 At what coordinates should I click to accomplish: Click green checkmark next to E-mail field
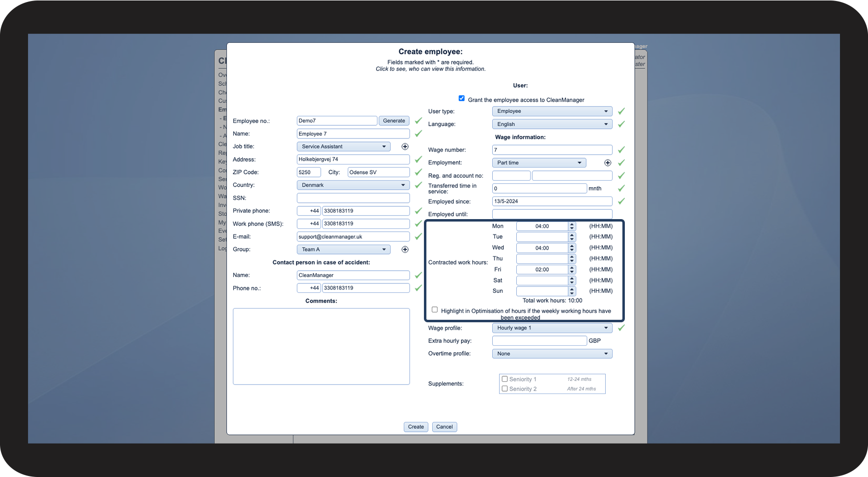[x=419, y=236]
